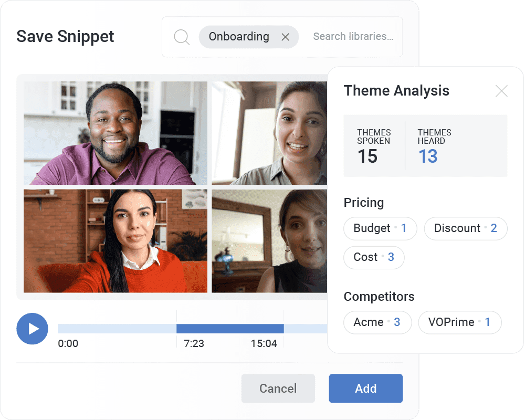The width and height of the screenshot is (525, 420).
Task: Click the selected snippet range on timeline
Action: click(x=230, y=329)
